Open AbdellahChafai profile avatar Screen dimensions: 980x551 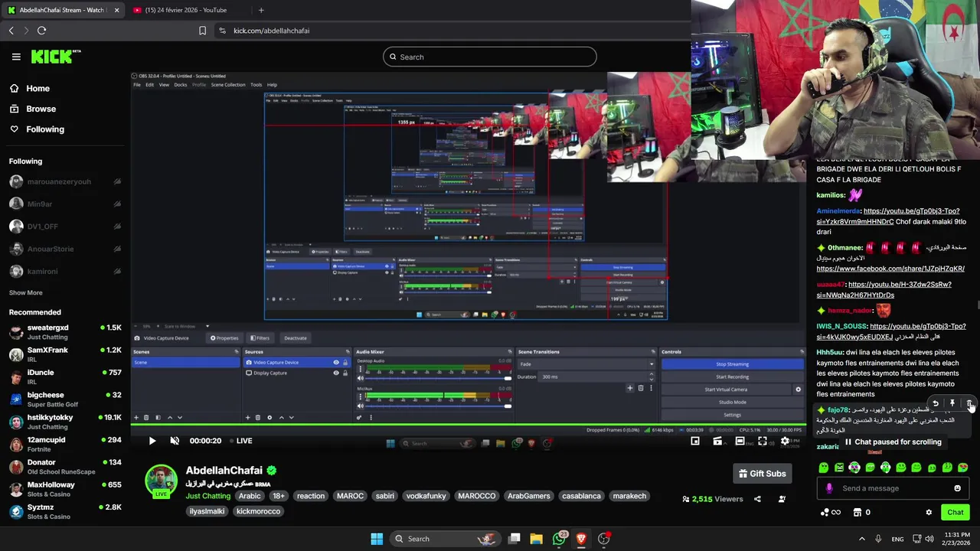pyautogui.click(x=162, y=481)
